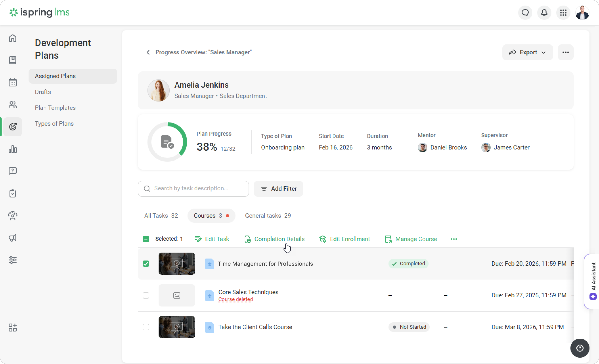Open the notifications bell icon
The width and height of the screenshot is (599, 364).
[544, 13]
